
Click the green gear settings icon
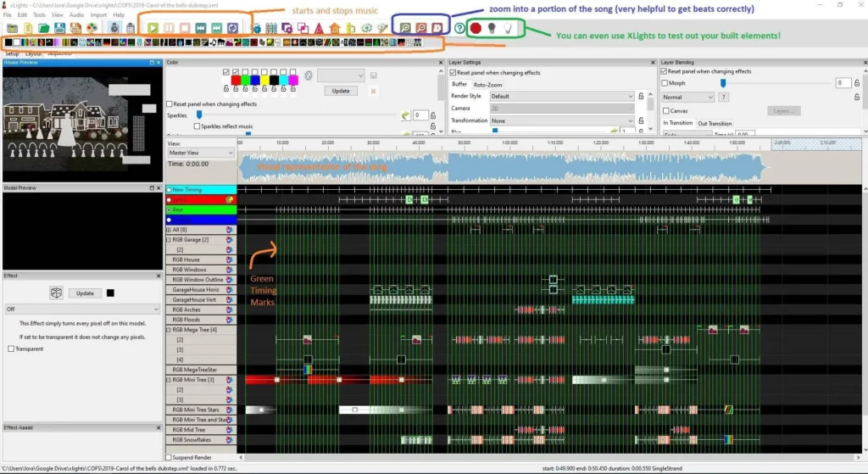coord(366,28)
